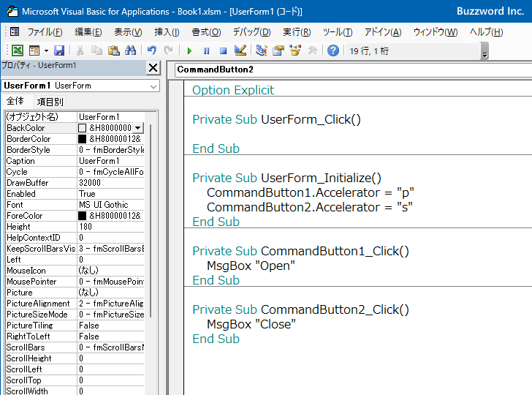Click the Cut scissors icon
The width and height of the screenshot is (532, 395).
point(80,50)
